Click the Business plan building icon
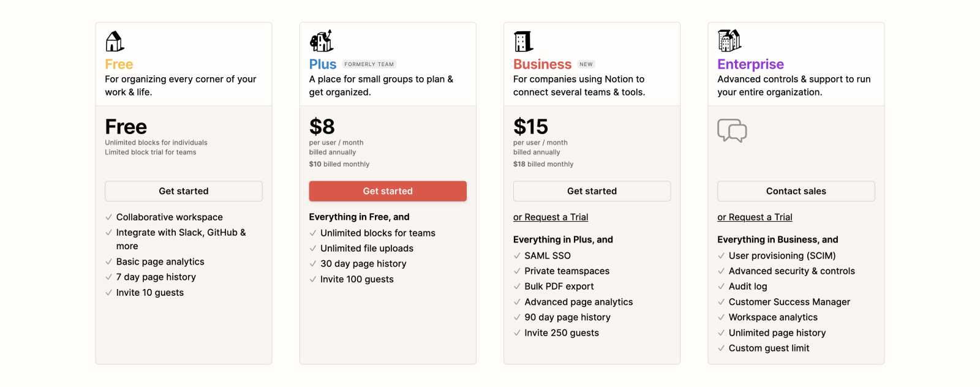Image resolution: width=980 pixels, height=387 pixels. point(524,41)
